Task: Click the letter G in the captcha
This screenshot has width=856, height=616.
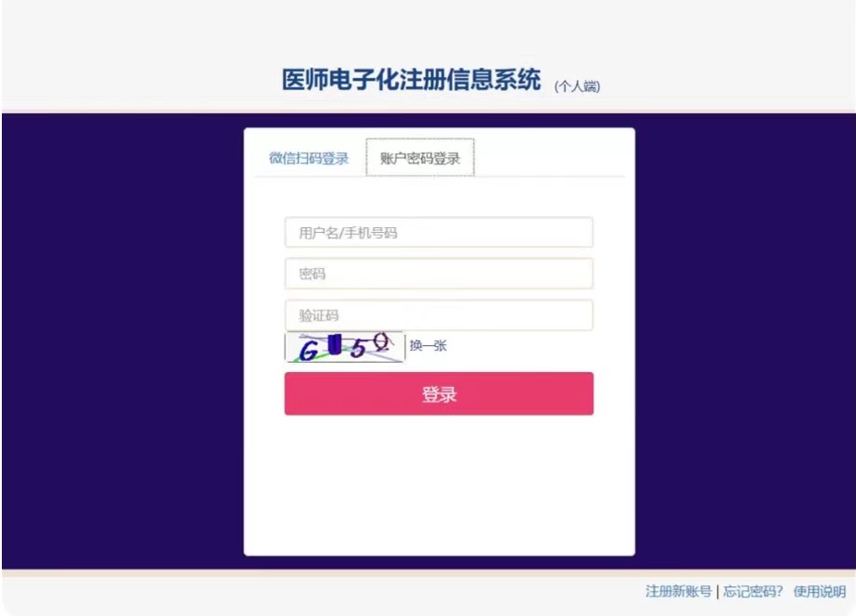Action: pyautogui.click(x=309, y=351)
